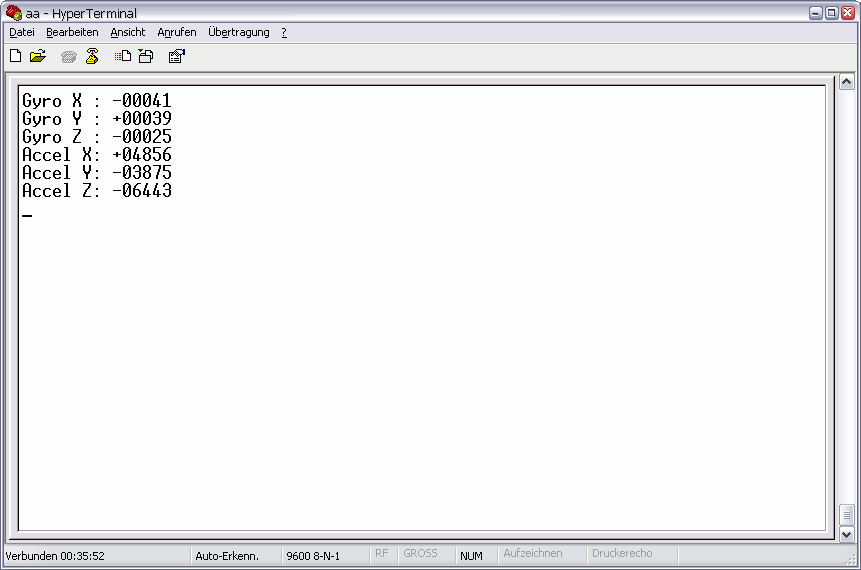Open the Properties toolbar icon

[177, 56]
